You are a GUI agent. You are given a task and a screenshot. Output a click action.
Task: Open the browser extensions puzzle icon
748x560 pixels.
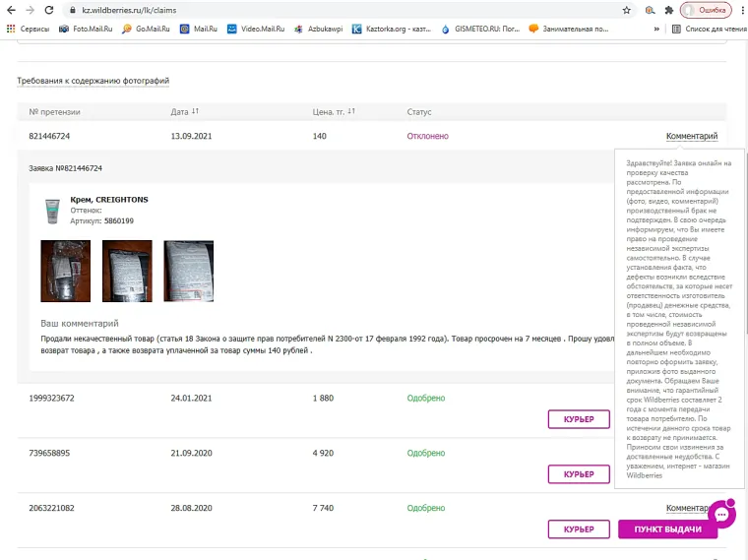coord(668,10)
